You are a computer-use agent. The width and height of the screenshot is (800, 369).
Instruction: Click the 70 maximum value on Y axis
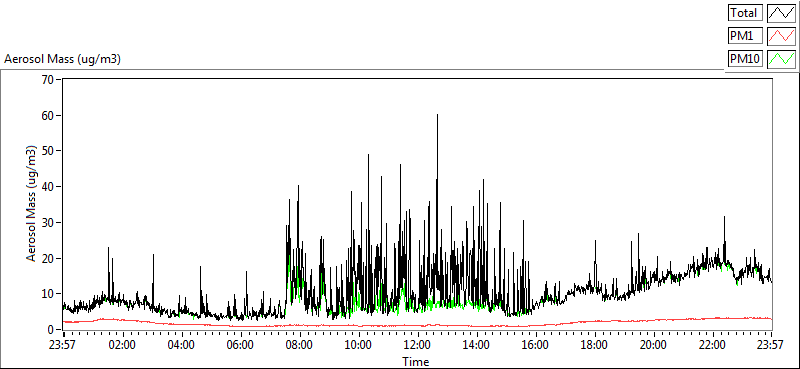coord(50,80)
